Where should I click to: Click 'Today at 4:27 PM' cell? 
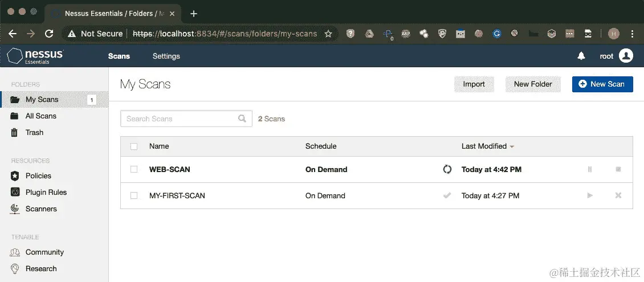pos(490,195)
